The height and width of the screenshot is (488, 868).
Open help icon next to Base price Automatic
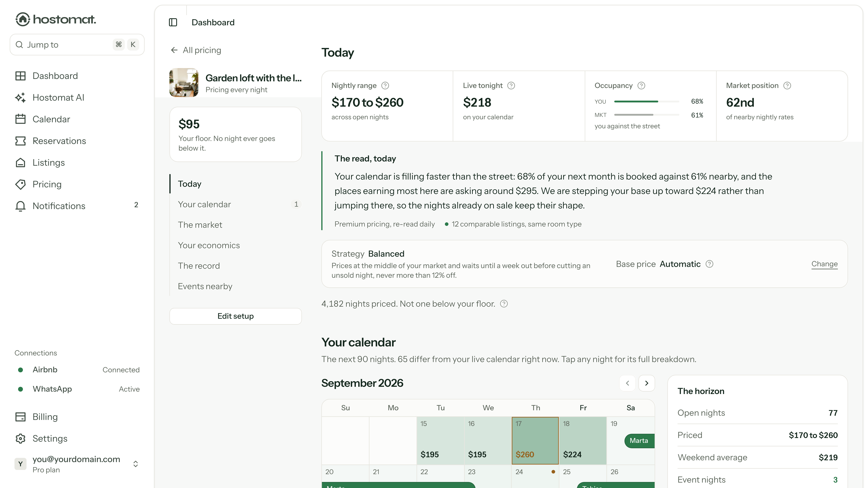(x=709, y=264)
